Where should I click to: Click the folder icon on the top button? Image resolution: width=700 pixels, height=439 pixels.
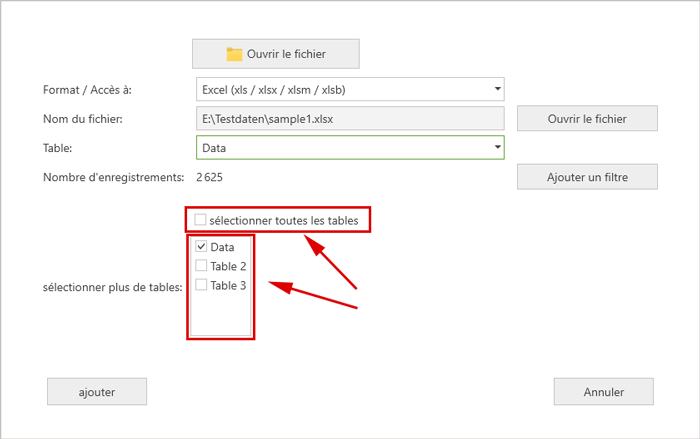click(x=235, y=54)
